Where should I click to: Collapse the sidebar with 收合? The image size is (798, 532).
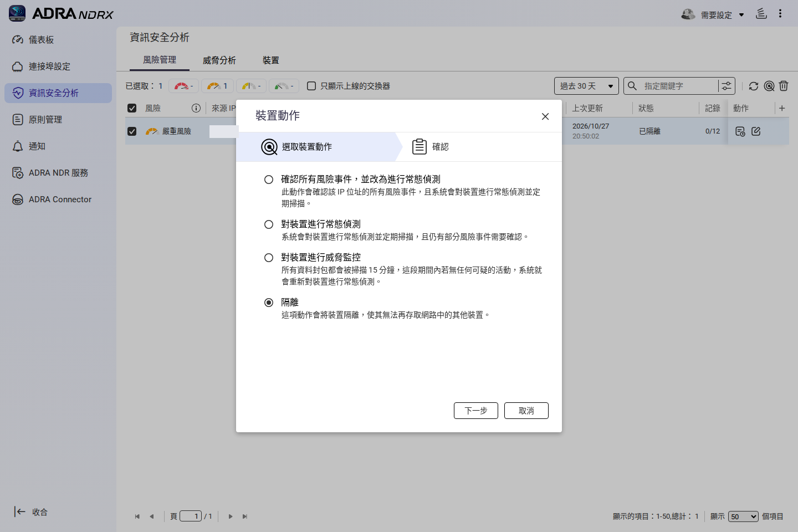[31, 512]
